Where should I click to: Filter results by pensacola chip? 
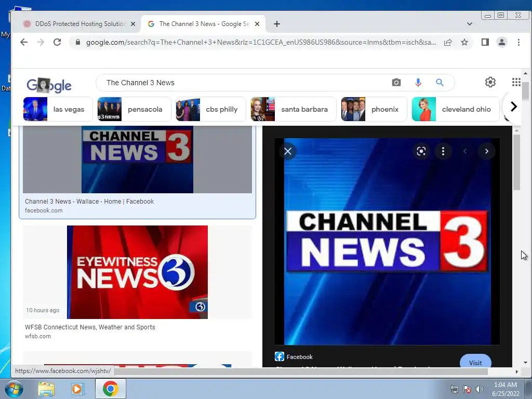click(x=134, y=109)
